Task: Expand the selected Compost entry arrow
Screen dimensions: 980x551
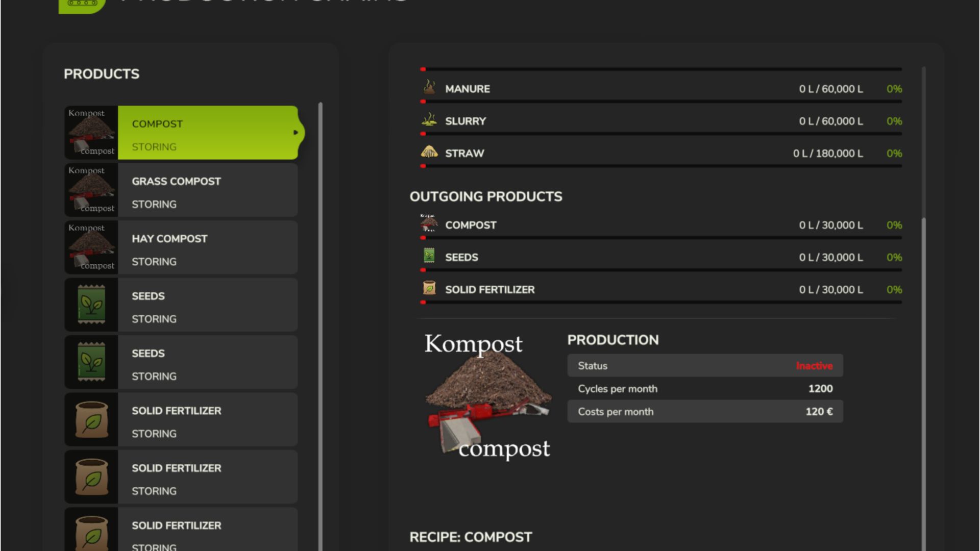Action: 296,133
